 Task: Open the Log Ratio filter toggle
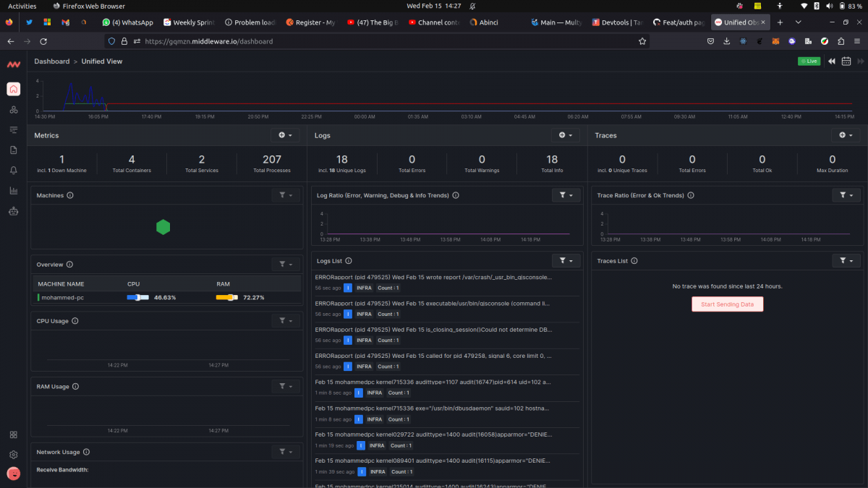(566, 194)
